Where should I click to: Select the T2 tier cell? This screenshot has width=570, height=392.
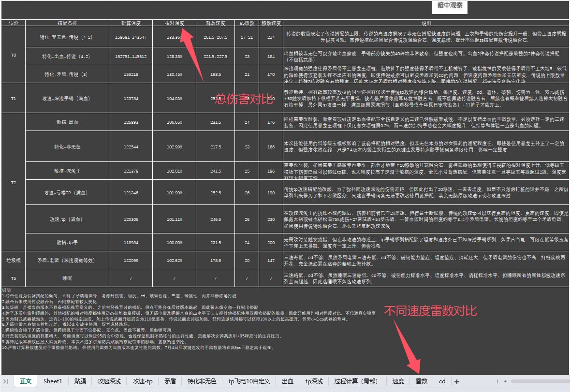(14, 182)
